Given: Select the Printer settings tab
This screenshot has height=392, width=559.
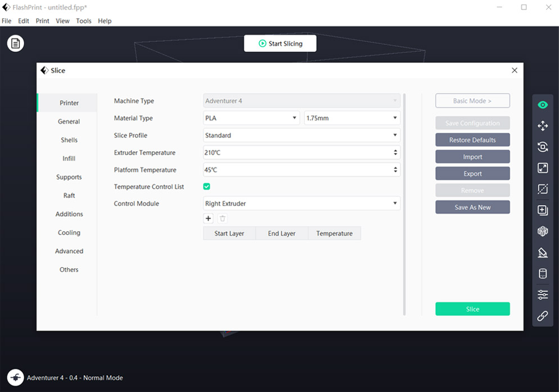Looking at the screenshot, I should (x=67, y=103).
